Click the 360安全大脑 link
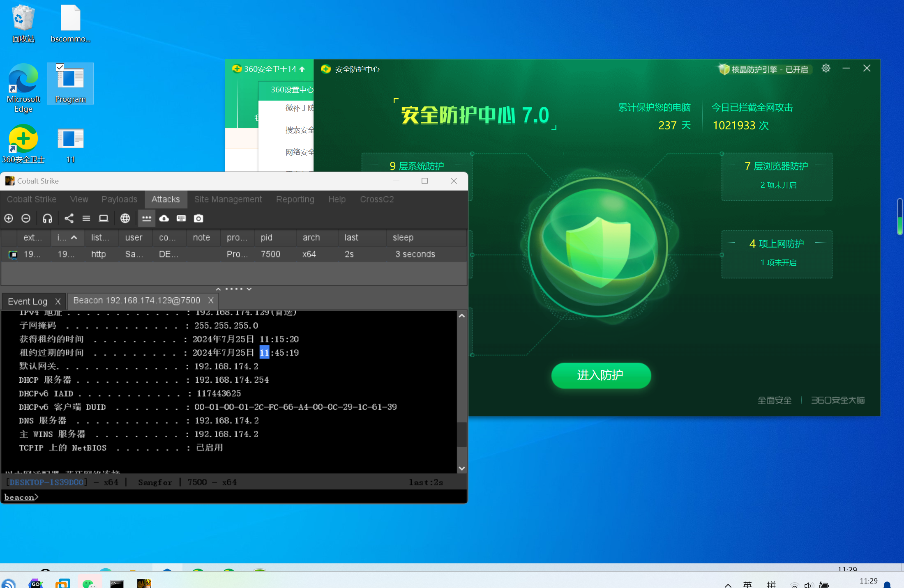The height and width of the screenshot is (588, 904). click(837, 400)
